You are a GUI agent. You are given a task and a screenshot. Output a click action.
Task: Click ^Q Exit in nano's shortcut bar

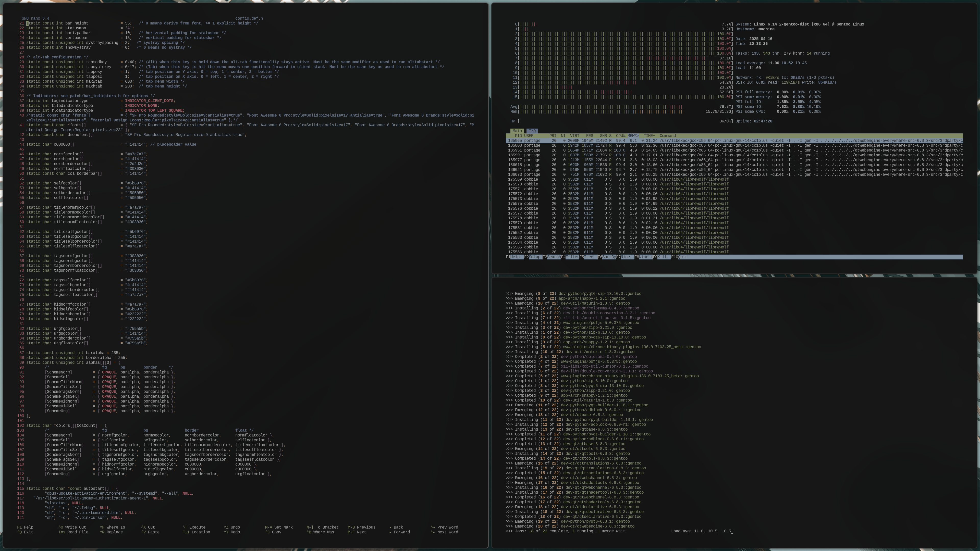tap(25, 532)
